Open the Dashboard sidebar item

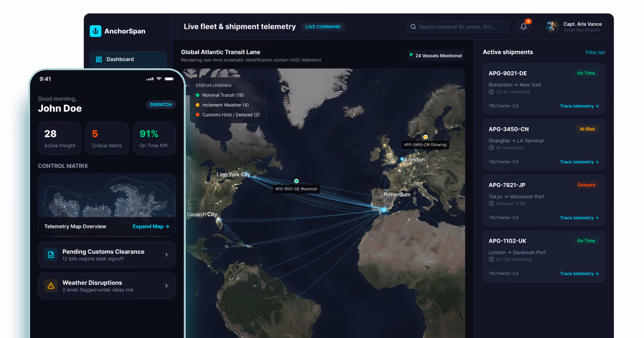pos(128,59)
